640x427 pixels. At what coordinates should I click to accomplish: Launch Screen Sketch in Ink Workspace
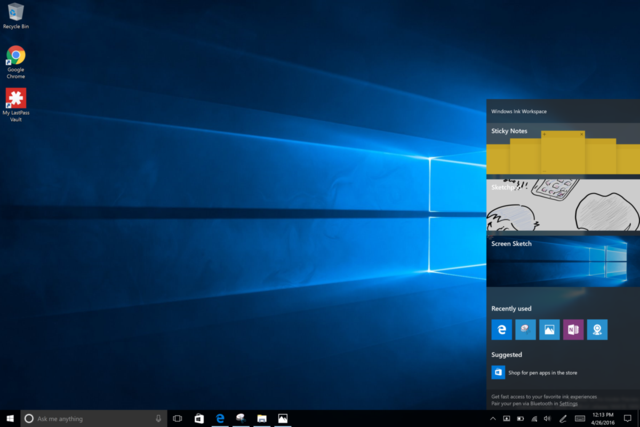click(562, 263)
